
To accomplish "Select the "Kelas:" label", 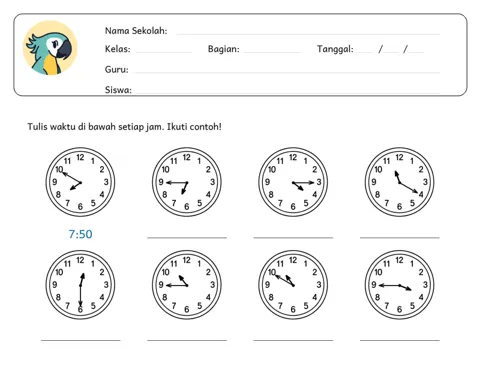I will point(118,49).
